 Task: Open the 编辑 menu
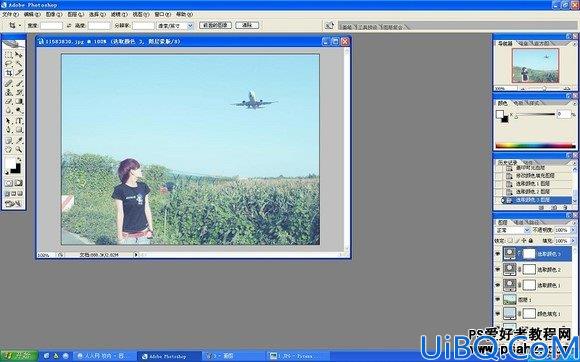coord(32,14)
